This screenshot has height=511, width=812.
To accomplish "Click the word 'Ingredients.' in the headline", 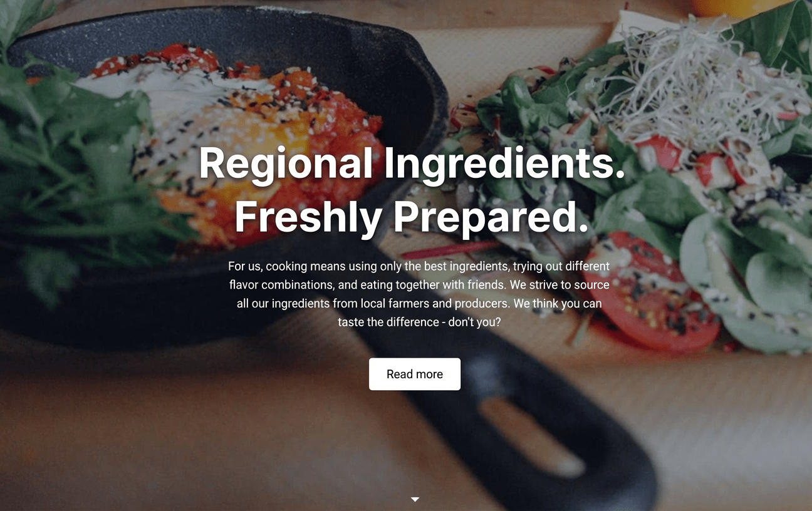I will pyautogui.click(x=505, y=164).
